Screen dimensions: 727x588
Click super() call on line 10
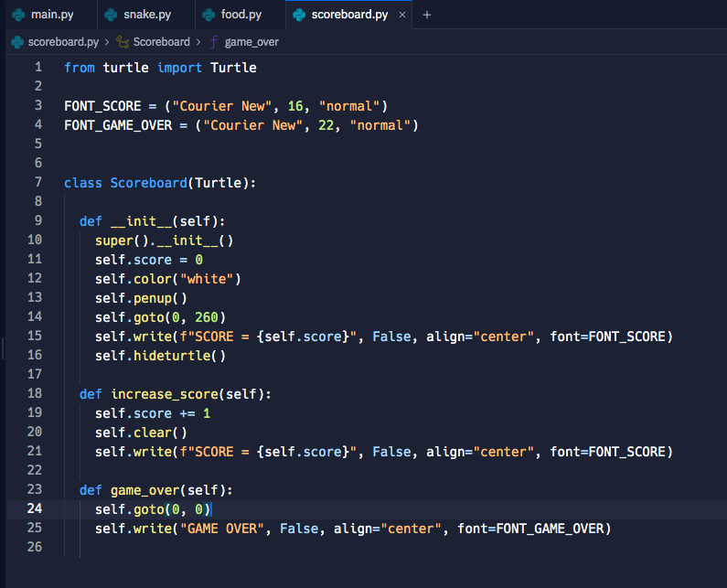(x=122, y=241)
